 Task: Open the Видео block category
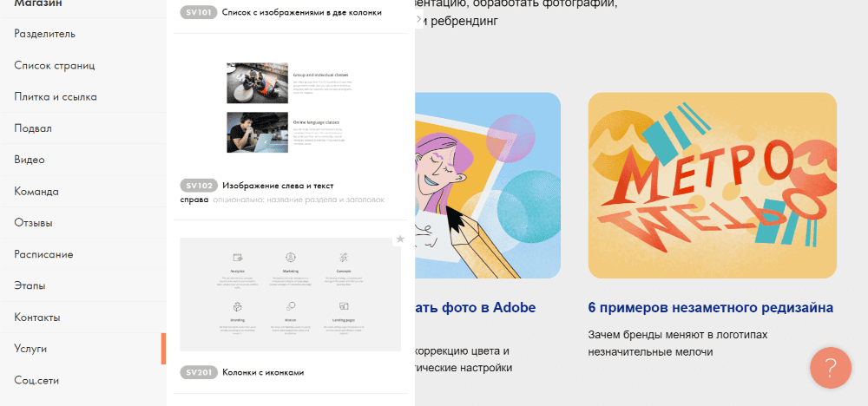(x=83, y=160)
